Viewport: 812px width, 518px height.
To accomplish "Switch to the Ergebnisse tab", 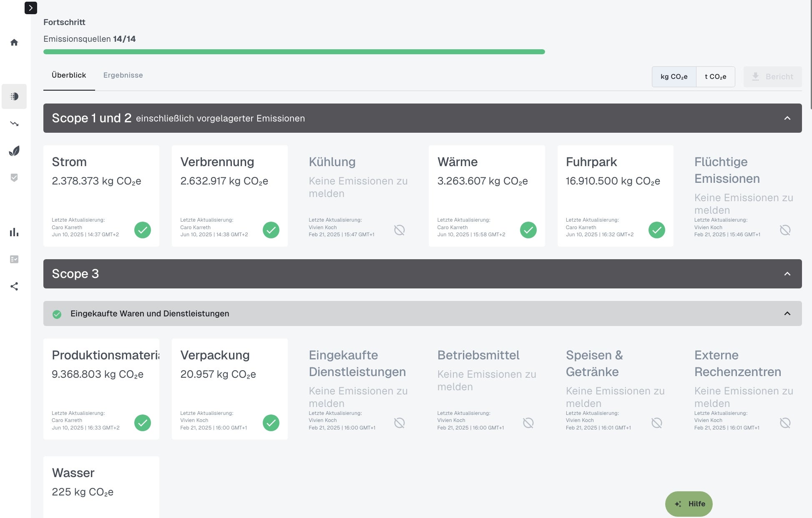I will coord(123,75).
